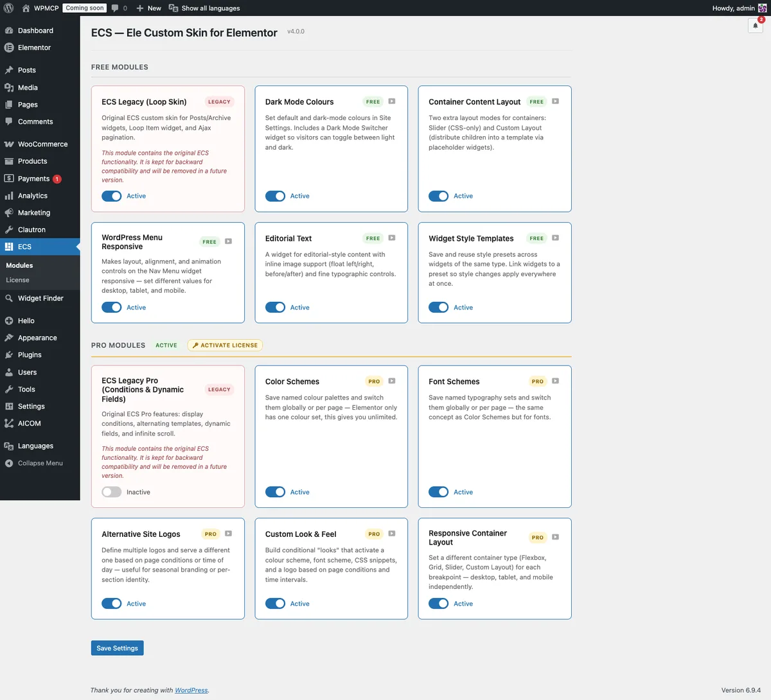Screen dimensions: 771x700
Task: Click WPMCP site name link
Action: coord(46,8)
